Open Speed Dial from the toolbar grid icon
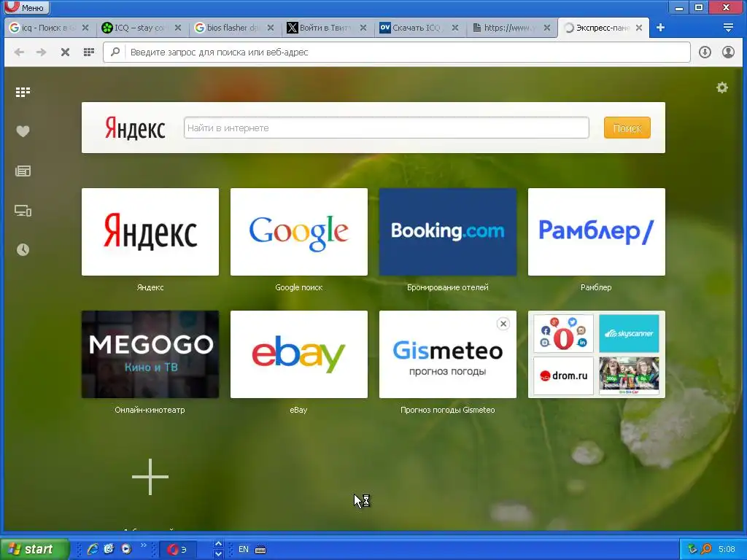Screen dimensions: 747x560 pos(88,52)
